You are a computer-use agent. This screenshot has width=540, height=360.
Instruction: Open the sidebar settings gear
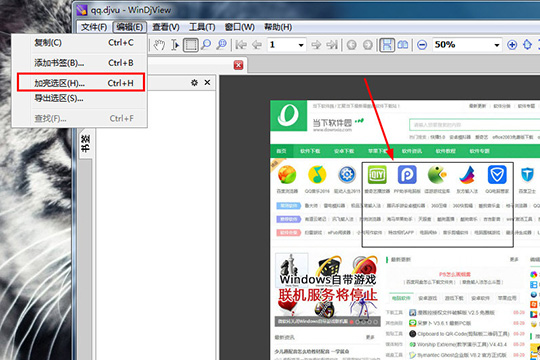click(195, 83)
